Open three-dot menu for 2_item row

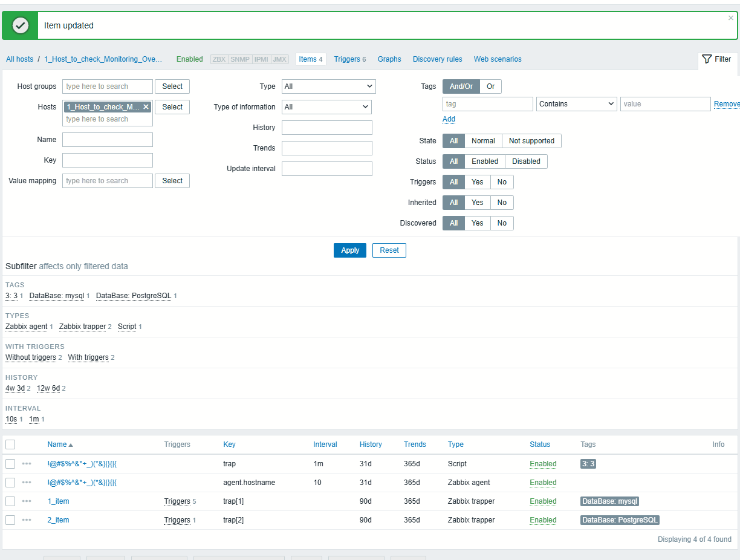27,520
